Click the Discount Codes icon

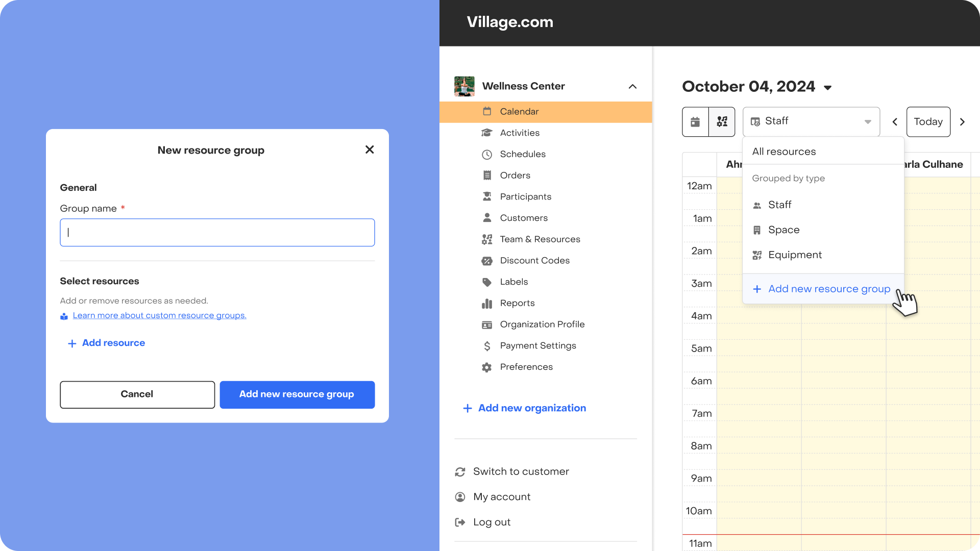coord(487,261)
